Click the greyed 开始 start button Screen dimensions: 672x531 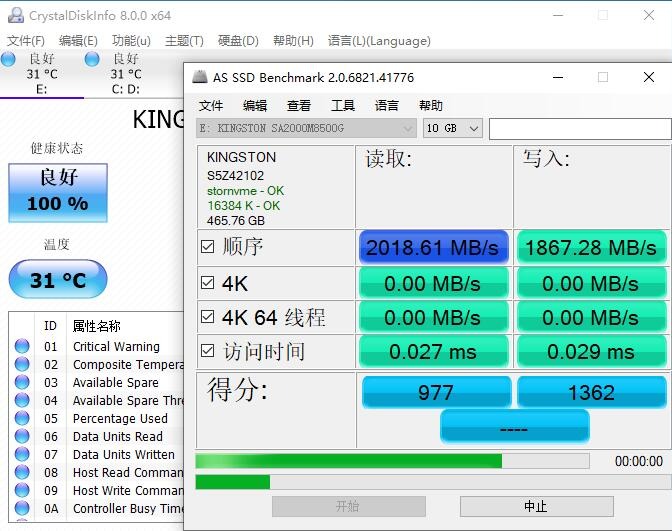pos(348,507)
